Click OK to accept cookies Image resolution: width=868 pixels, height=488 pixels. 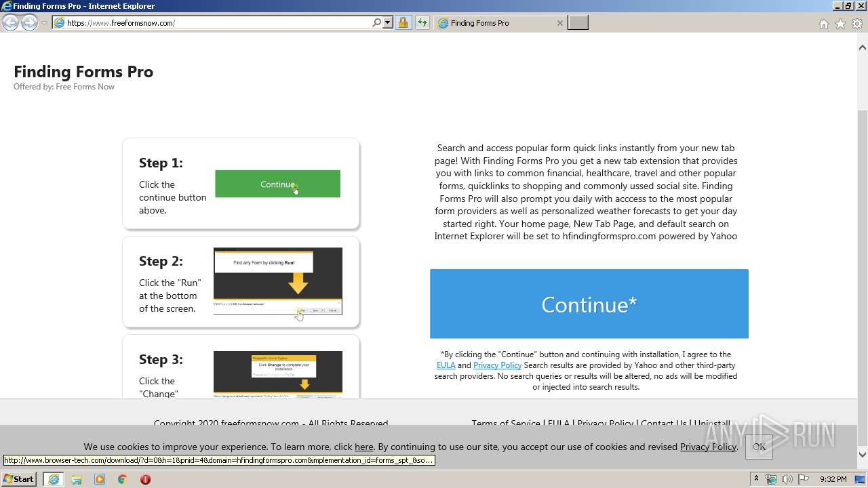pos(759,447)
